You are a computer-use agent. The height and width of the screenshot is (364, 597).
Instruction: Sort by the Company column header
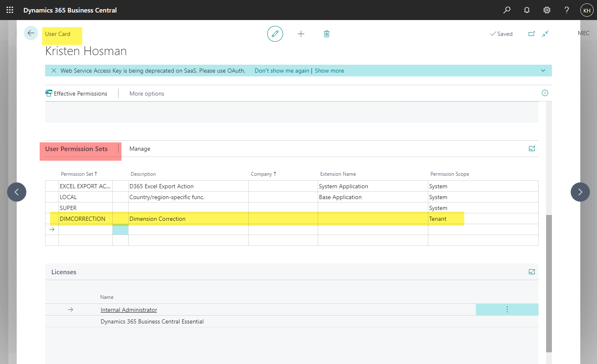[263, 174]
